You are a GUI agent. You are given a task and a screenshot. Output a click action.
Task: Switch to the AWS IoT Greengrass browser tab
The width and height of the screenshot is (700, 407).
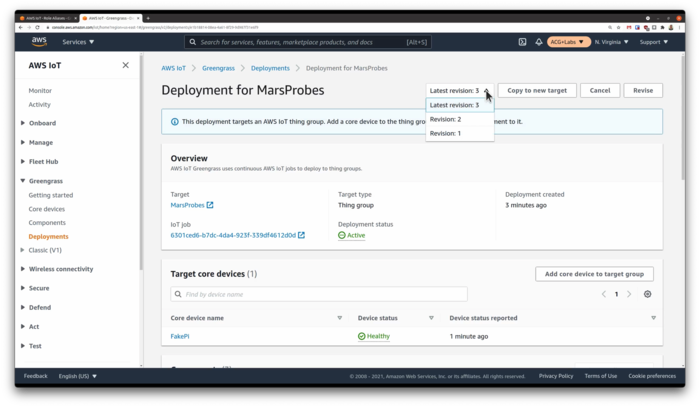coord(110,18)
